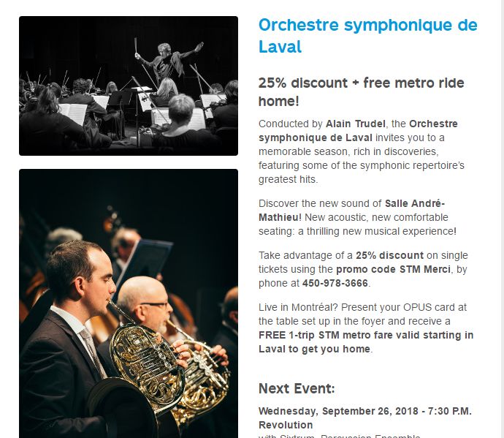Click the Orchestre symphonique de Laval heading
Image resolution: width=504 pixels, height=438 pixels.
(x=368, y=36)
